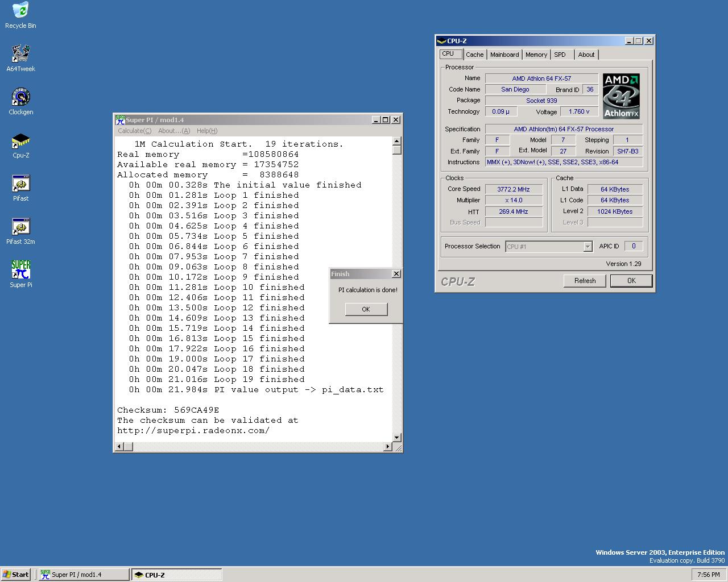Viewport: 728px width, 582px height.
Task: Minimize the CPU-Z window
Action: click(629, 41)
